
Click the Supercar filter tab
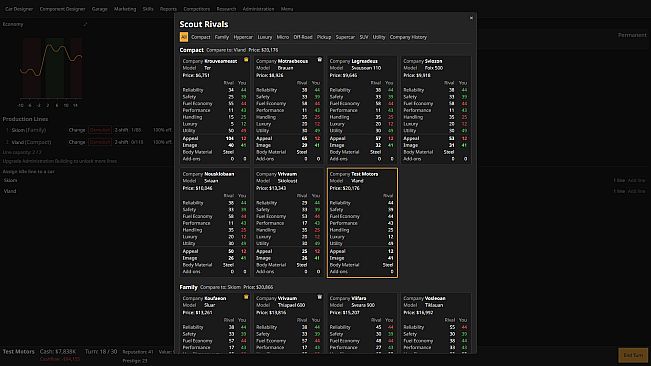point(345,37)
